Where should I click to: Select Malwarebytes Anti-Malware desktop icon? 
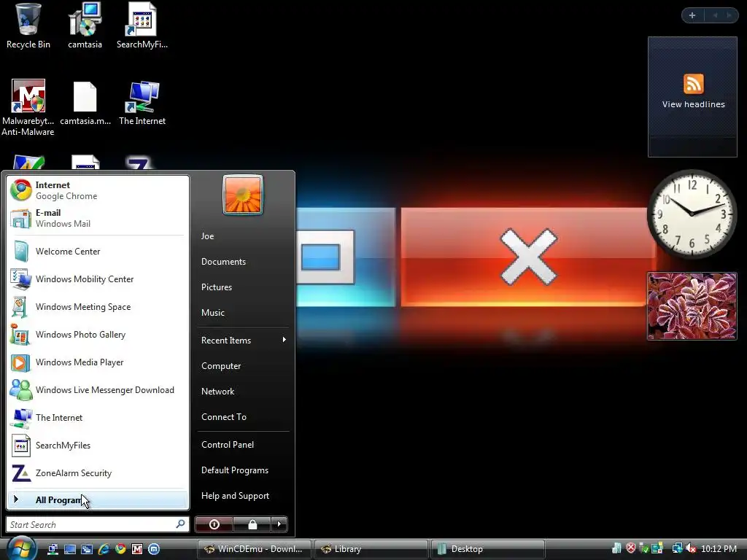tap(28, 108)
